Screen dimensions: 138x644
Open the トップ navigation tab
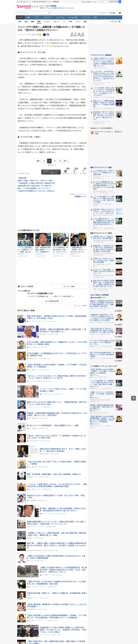click(20, 17)
